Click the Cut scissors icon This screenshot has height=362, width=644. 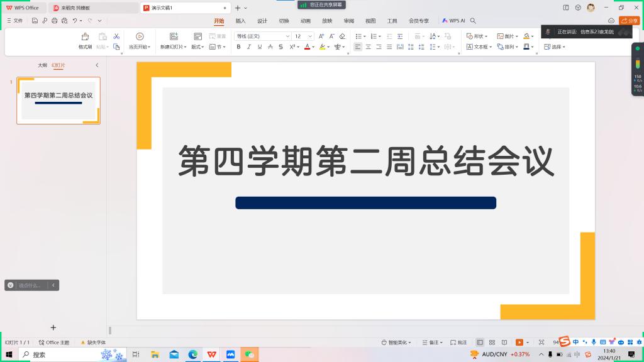pyautogui.click(x=116, y=36)
